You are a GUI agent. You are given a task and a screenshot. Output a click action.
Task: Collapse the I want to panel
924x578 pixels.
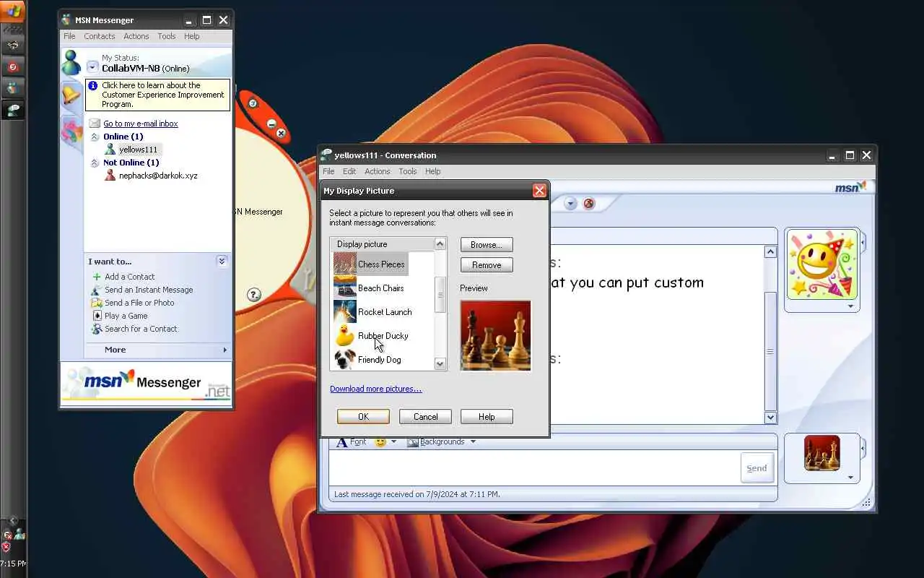222,262
